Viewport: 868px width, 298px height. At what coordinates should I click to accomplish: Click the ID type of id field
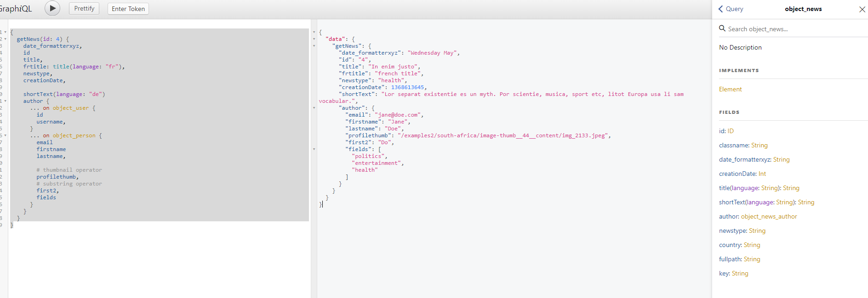click(x=731, y=131)
